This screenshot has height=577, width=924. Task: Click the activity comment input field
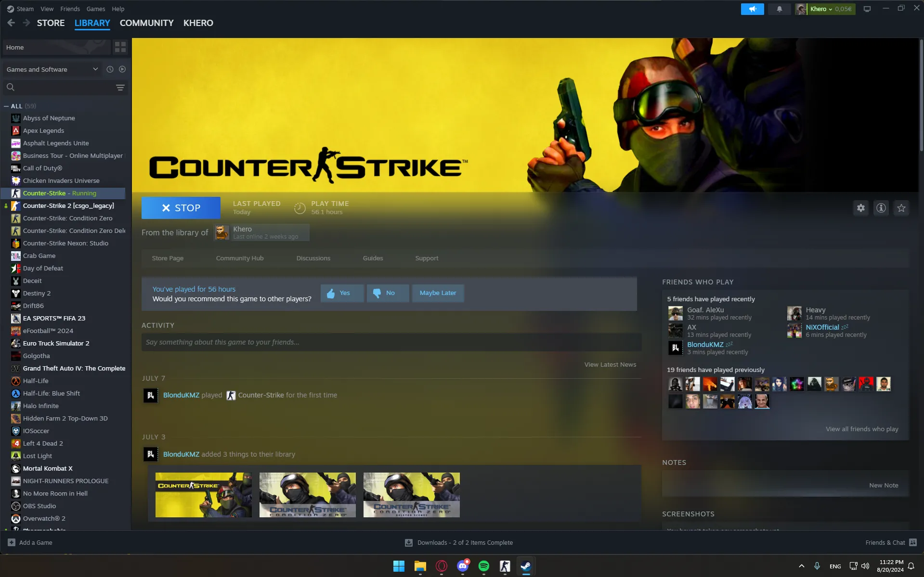coord(390,342)
